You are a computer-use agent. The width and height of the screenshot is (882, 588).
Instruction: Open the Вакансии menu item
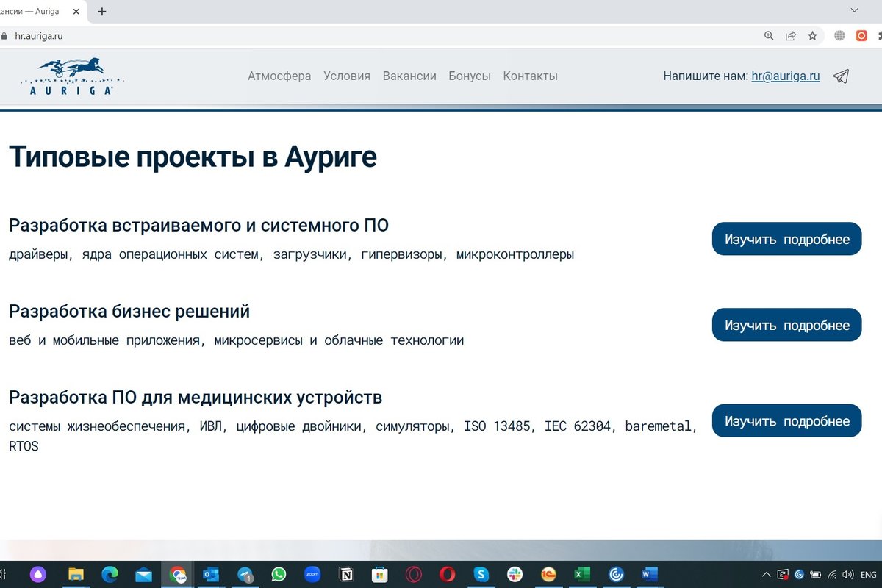point(409,76)
